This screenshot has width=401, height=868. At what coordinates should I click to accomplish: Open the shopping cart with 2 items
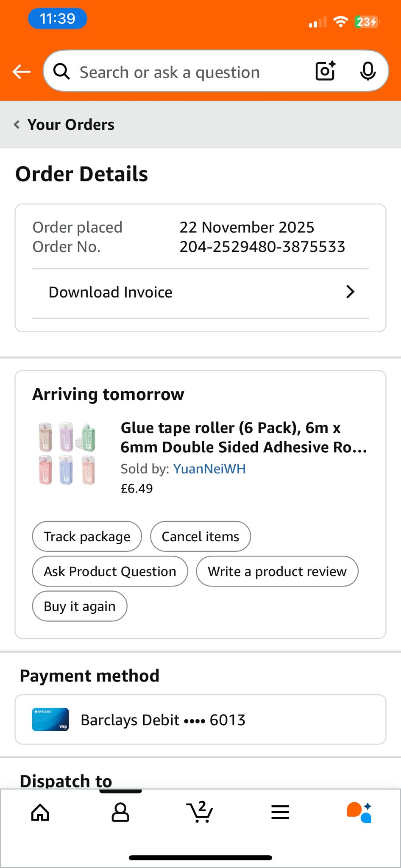pos(200,812)
